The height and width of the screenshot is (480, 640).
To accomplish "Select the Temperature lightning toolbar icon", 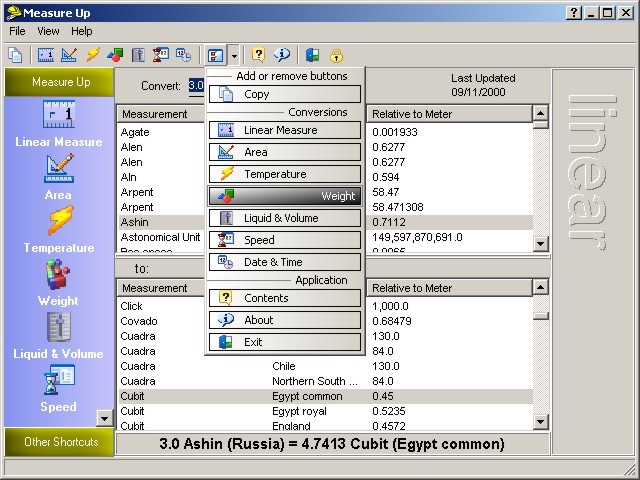I will (93, 55).
